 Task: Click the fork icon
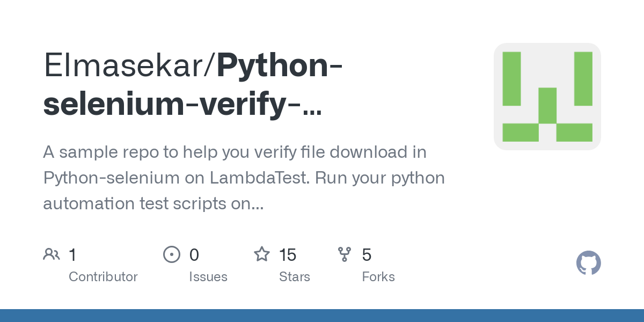[x=345, y=254]
